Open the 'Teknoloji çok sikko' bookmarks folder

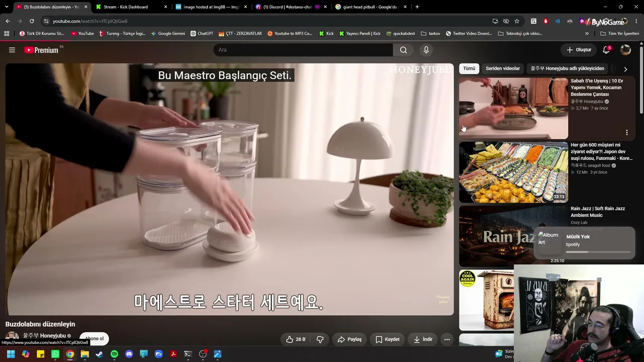pos(520,34)
